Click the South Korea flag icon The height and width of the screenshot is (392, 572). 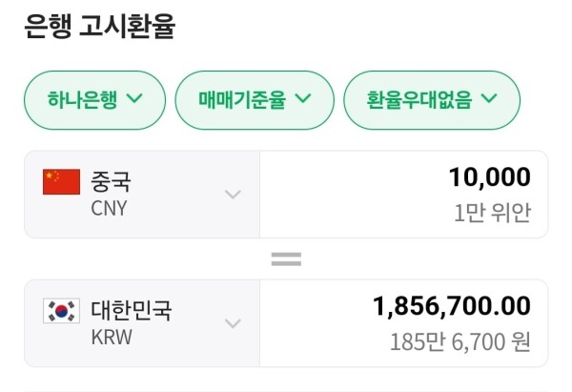click(x=61, y=311)
